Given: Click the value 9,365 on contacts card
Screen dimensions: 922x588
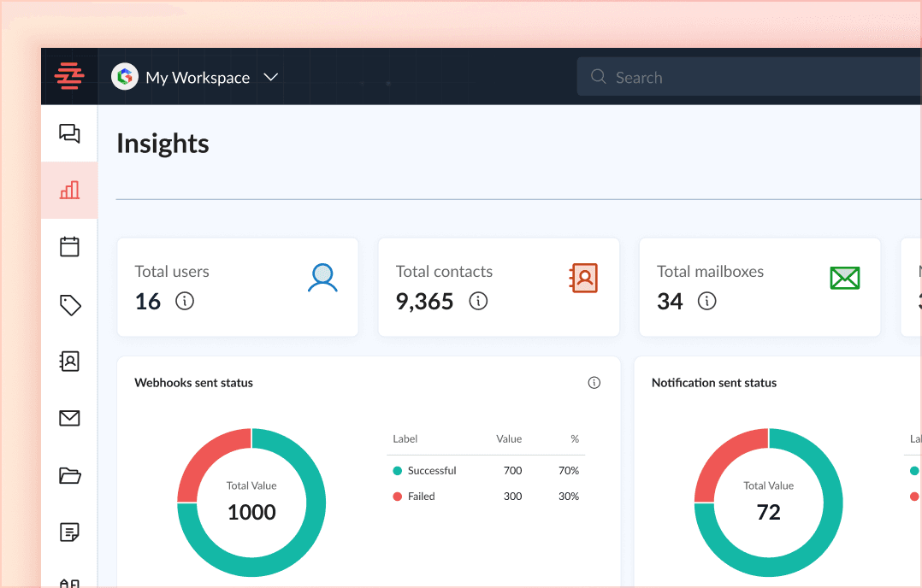Looking at the screenshot, I should pyautogui.click(x=424, y=302).
